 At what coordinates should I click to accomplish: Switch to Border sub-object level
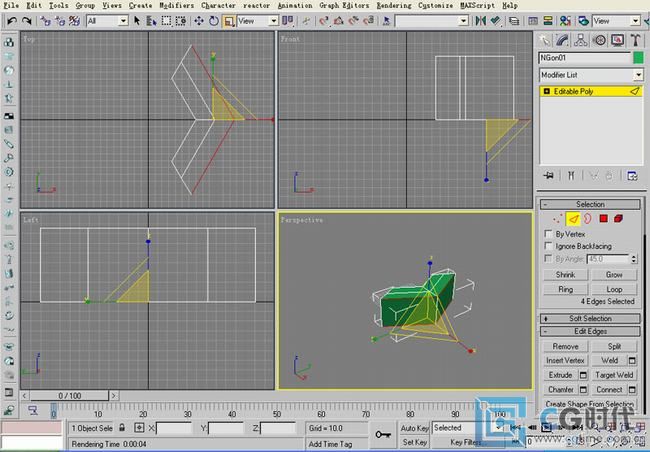[588, 219]
